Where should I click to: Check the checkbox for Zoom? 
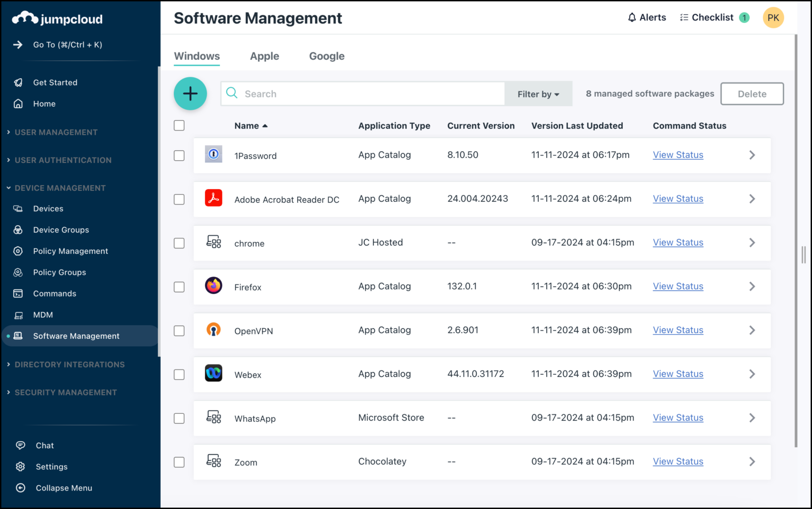pyautogui.click(x=179, y=461)
